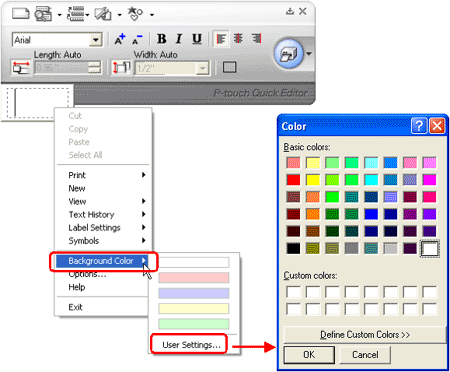450x372 pixels.
Task: Open the Text History submenu
Action: click(x=103, y=214)
